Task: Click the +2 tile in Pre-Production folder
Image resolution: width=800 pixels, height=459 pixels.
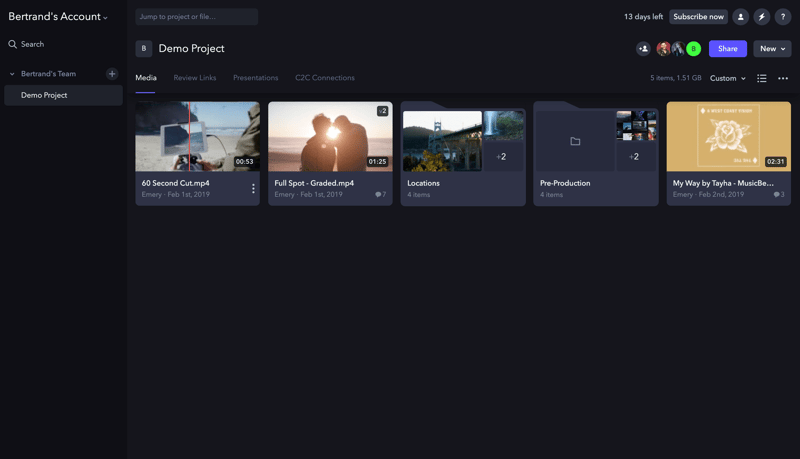Action: pos(635,157)
